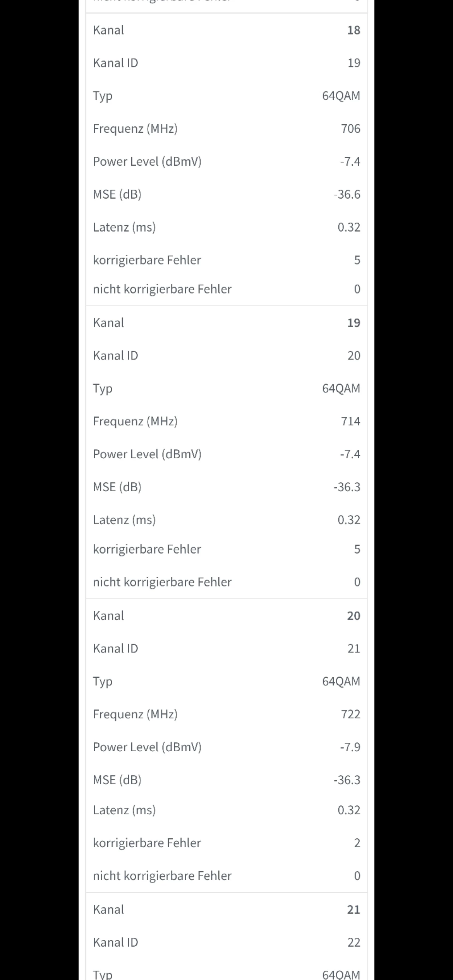The image size is (453, 980).
Task: Select the Kanal ID value 22
Action: click(353, 942)
